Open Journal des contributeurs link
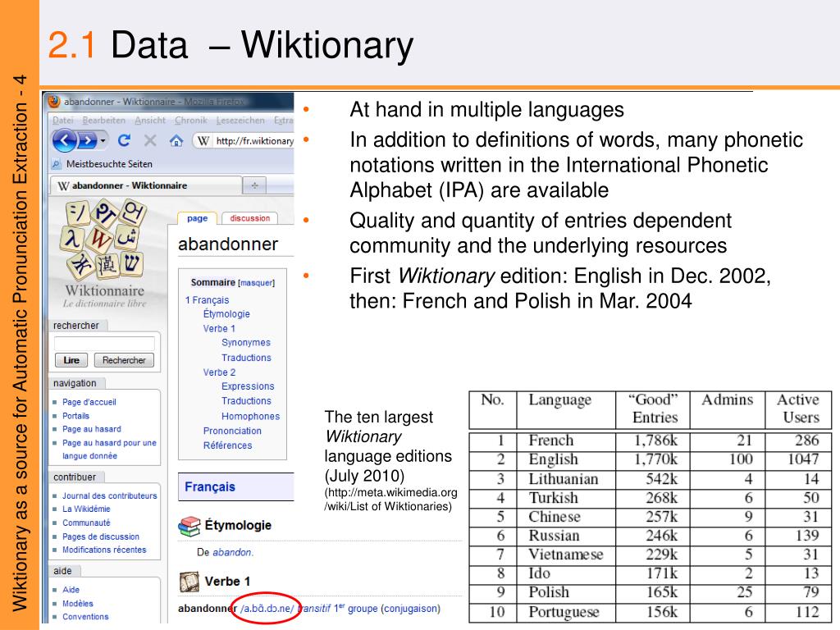840x630 pixels. (x=109, y=496)
